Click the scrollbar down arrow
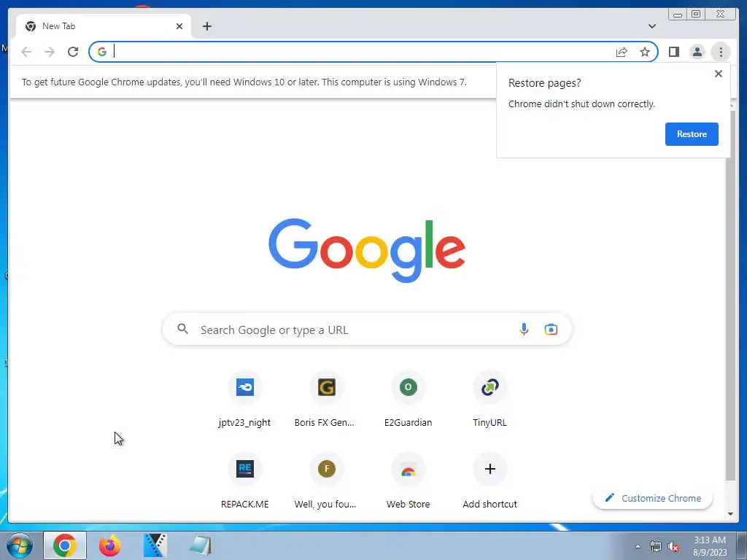747x560 pixels. pyautogui.click(x=730, y=514)
